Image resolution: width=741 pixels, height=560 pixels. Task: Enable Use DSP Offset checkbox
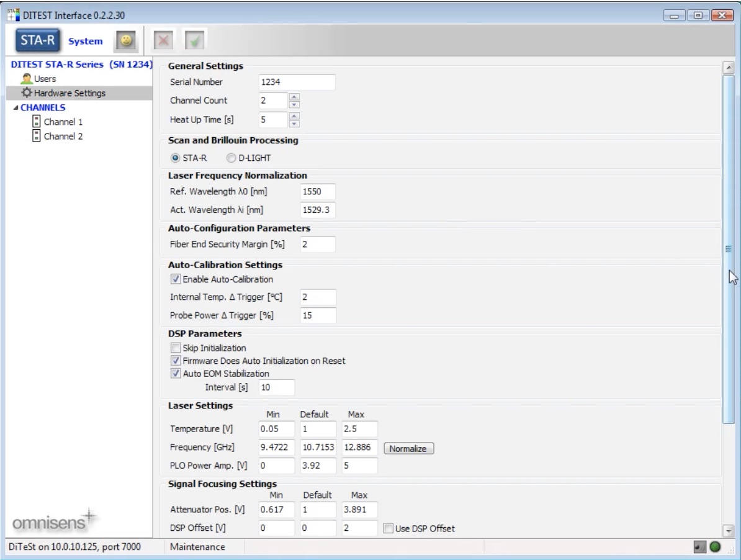(388, 528)
